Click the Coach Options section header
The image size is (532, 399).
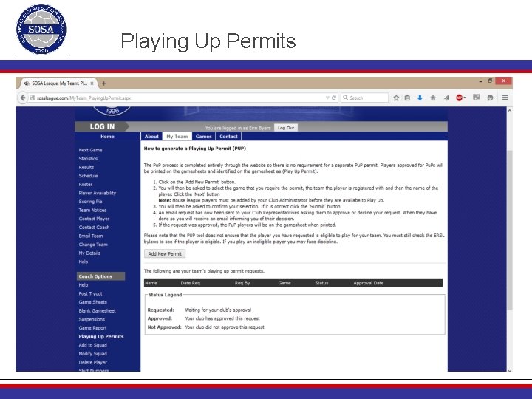[x=100, y=276]
